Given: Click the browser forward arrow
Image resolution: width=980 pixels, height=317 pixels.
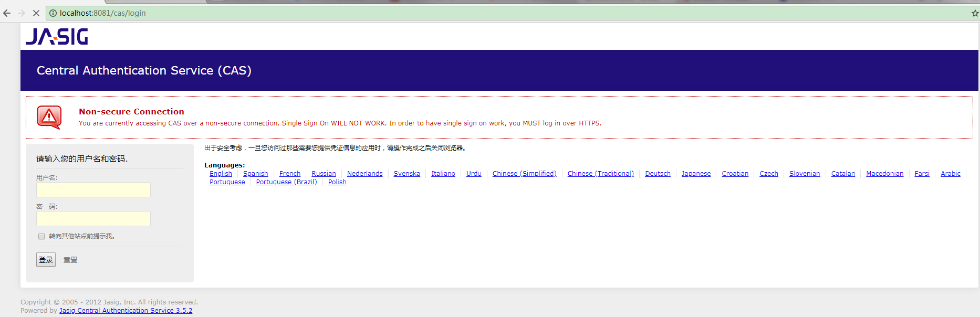Looking at the screenshot, I should point(22,13).
